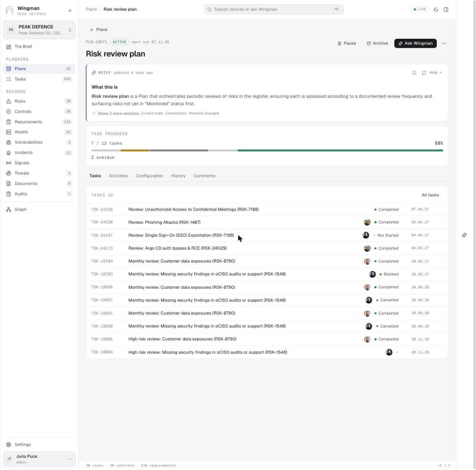The height and width of the screenshot is (470, 476).
Task: Click the dark gray progress bar segment
Action: 178,150
